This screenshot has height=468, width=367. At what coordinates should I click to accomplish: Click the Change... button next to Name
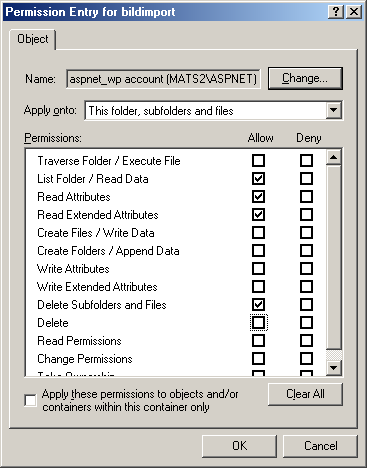tap(305, 78)
